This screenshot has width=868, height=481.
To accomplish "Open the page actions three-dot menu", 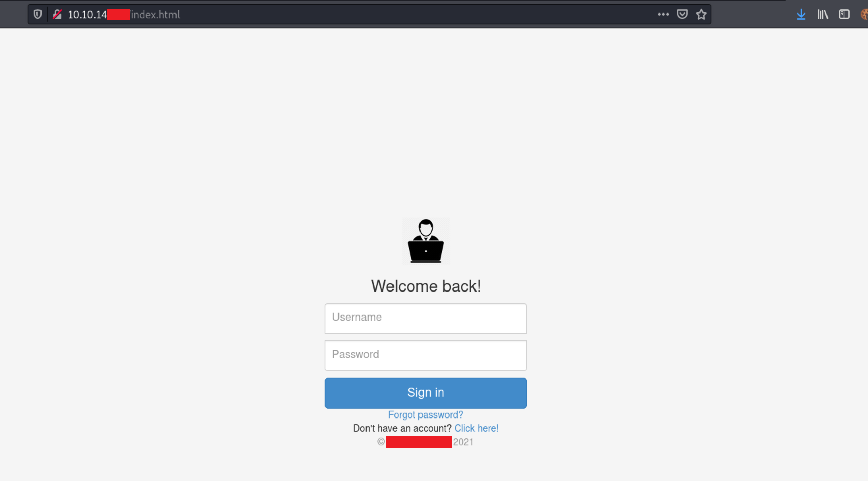I will [x=663, y=14].
